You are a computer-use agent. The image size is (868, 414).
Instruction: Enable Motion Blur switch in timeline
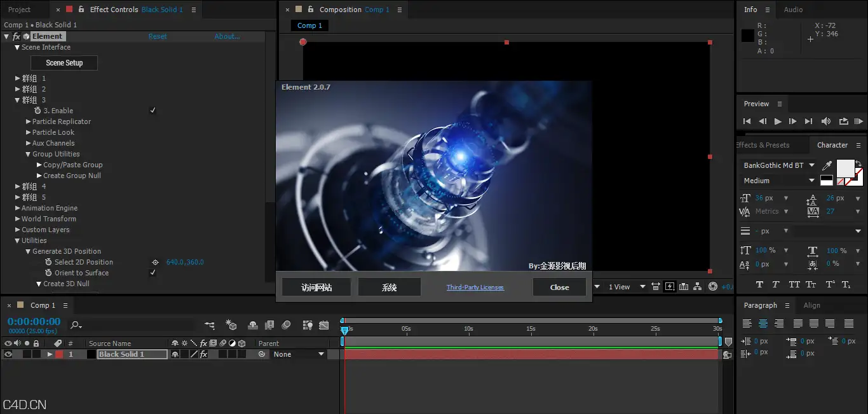point(286,325)
